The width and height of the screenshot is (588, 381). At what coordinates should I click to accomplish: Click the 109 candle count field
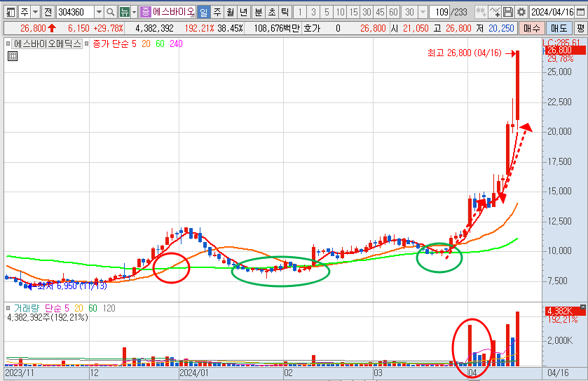tap(441, 13)
